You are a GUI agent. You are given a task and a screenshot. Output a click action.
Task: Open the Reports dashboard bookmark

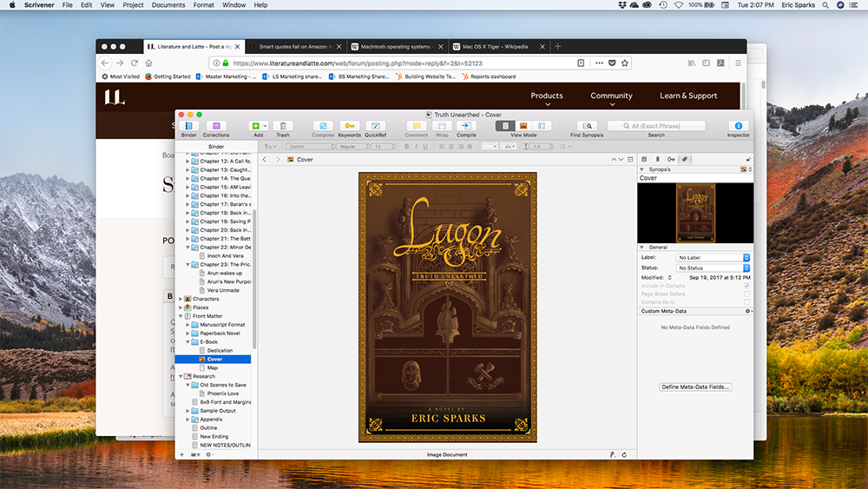489,76
